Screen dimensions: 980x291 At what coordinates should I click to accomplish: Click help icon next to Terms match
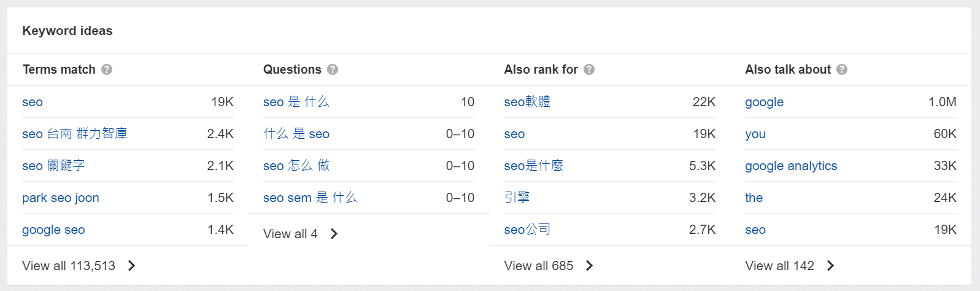(x=107, y=69)
